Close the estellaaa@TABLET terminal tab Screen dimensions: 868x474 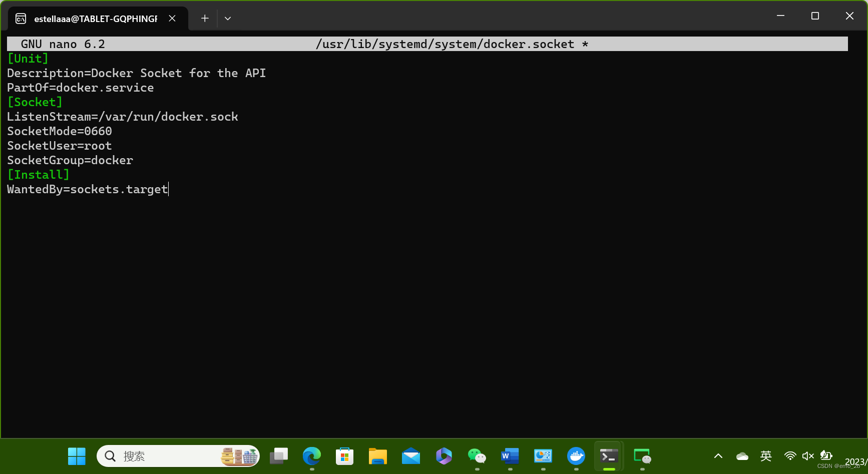[x=172, y=19]
